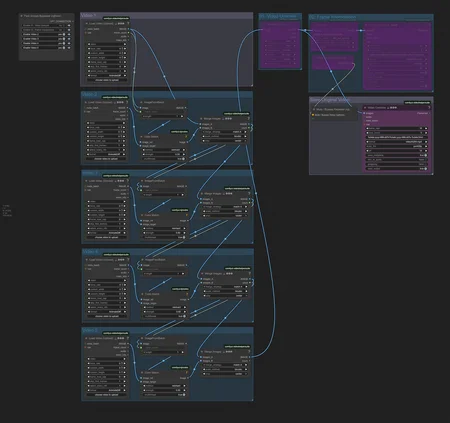Click collapse dot of Load Video node in Video 1 group
This screenshot has height=423, width=450.
tap(87, 24)
